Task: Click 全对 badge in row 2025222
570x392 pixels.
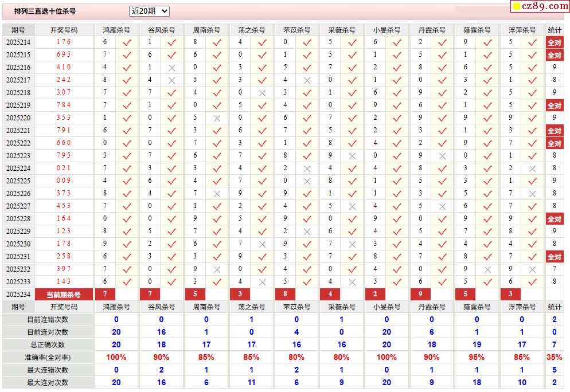Action: tap(555, 143)
